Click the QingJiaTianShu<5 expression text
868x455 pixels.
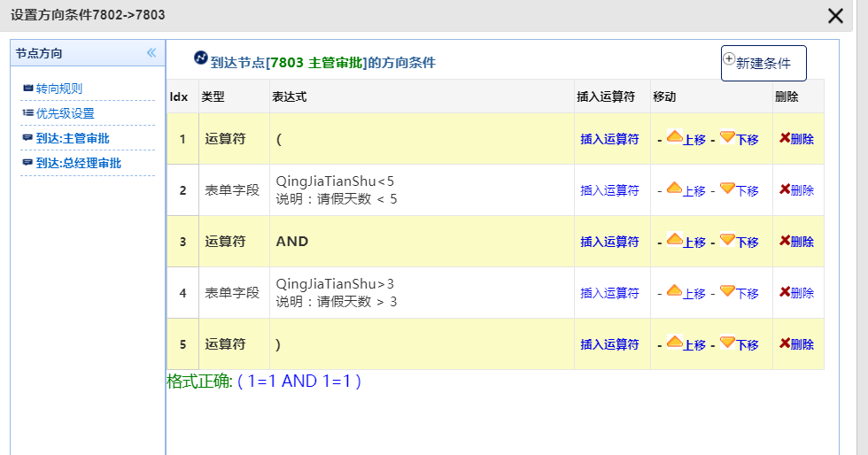tap(335, 181)
